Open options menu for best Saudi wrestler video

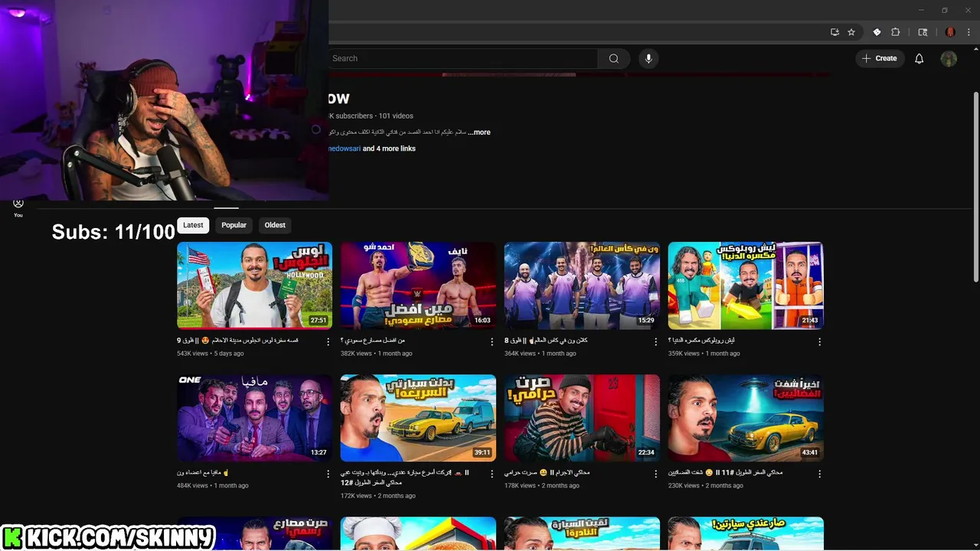coord(492,342)
